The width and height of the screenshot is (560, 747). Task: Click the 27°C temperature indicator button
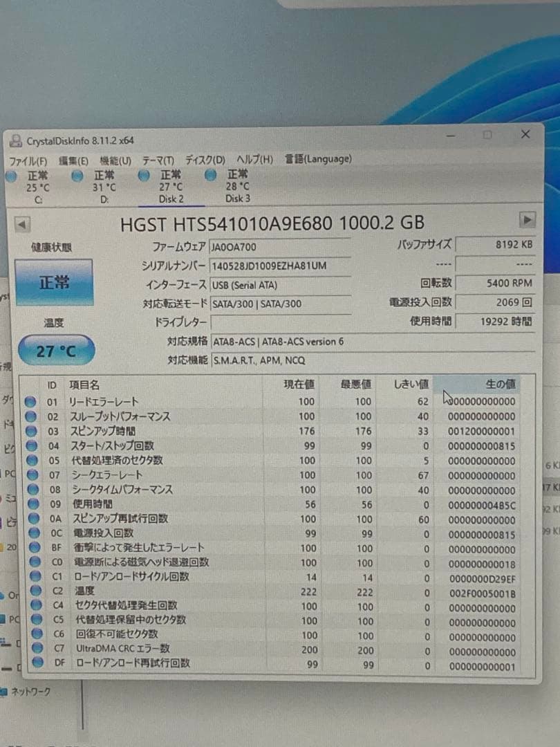click(x=55, y=351)
